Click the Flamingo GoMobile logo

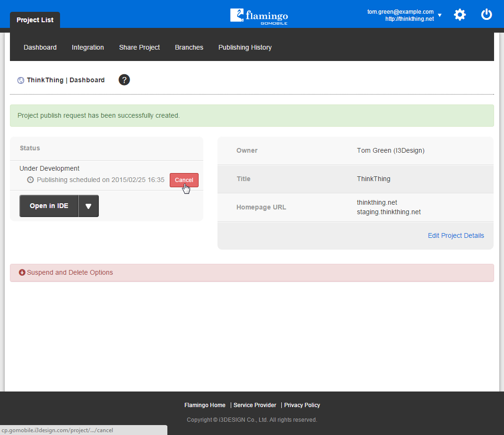(259, 17)
